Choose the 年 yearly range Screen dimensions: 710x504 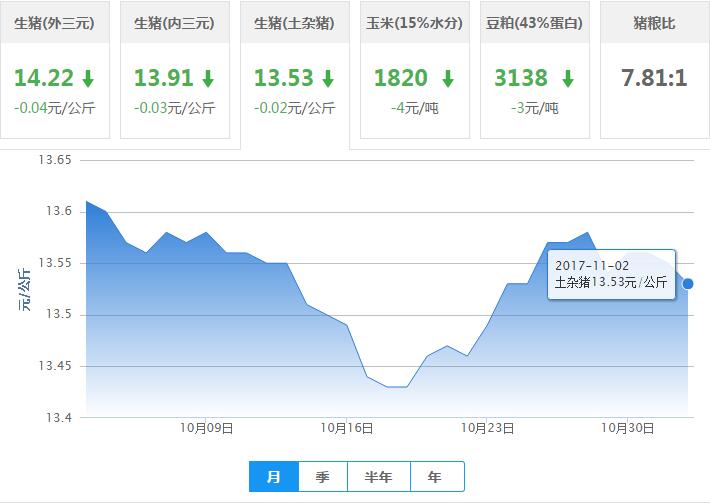click(x=435, y=477)
